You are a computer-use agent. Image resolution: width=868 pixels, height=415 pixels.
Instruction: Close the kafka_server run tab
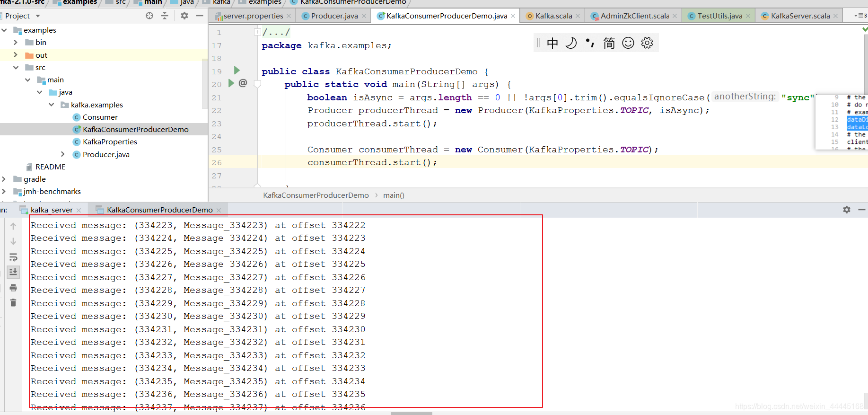tap(79, 210)
